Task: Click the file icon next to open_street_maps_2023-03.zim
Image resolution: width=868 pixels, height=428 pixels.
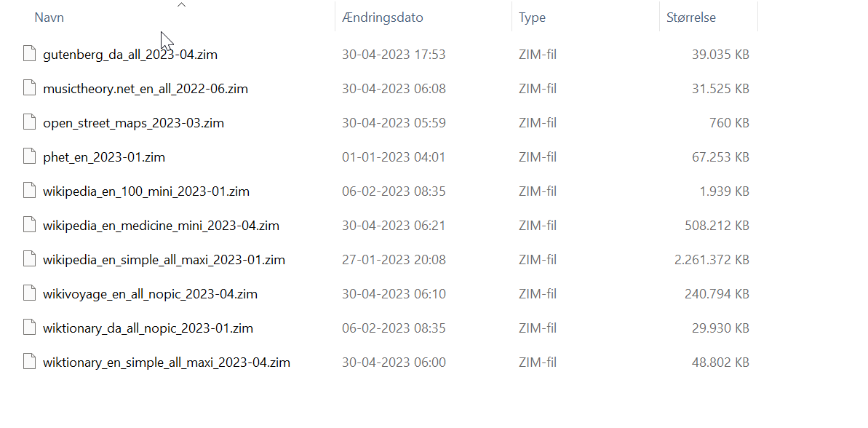Action: click(29, 122)
